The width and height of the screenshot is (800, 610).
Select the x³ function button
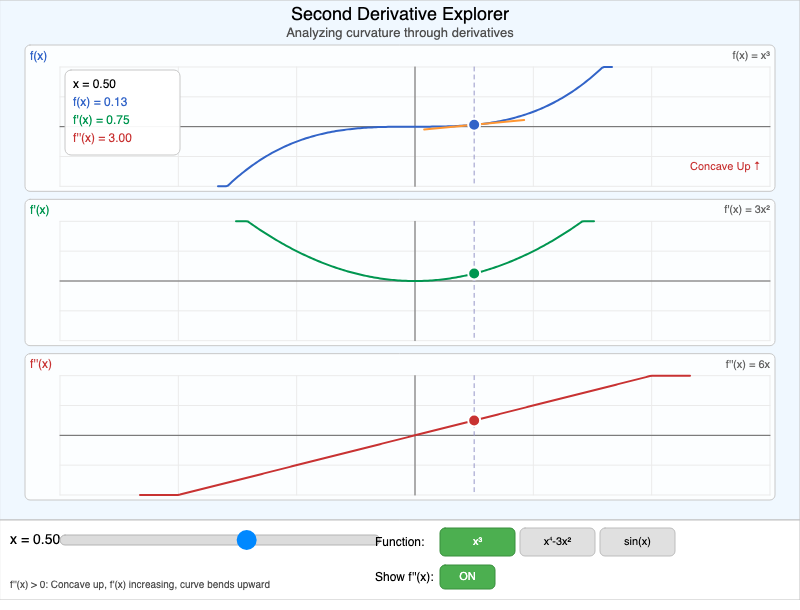click(x=476, y=541)
